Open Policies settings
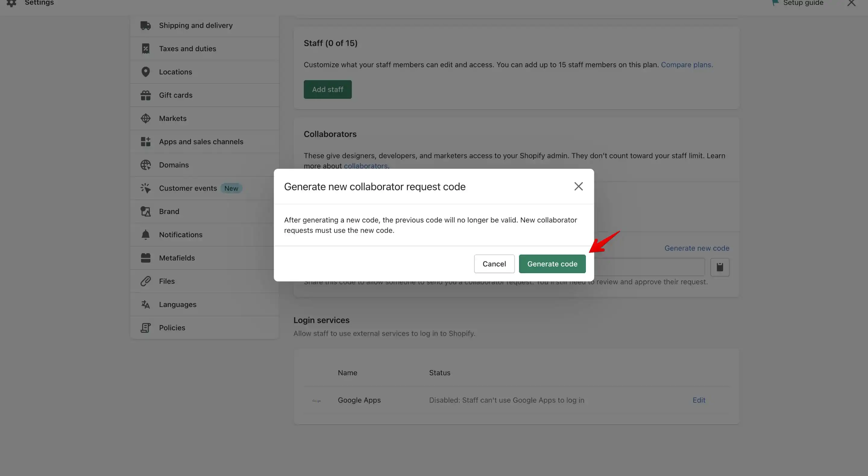This screenshot has height=476, width=868. 205,328
